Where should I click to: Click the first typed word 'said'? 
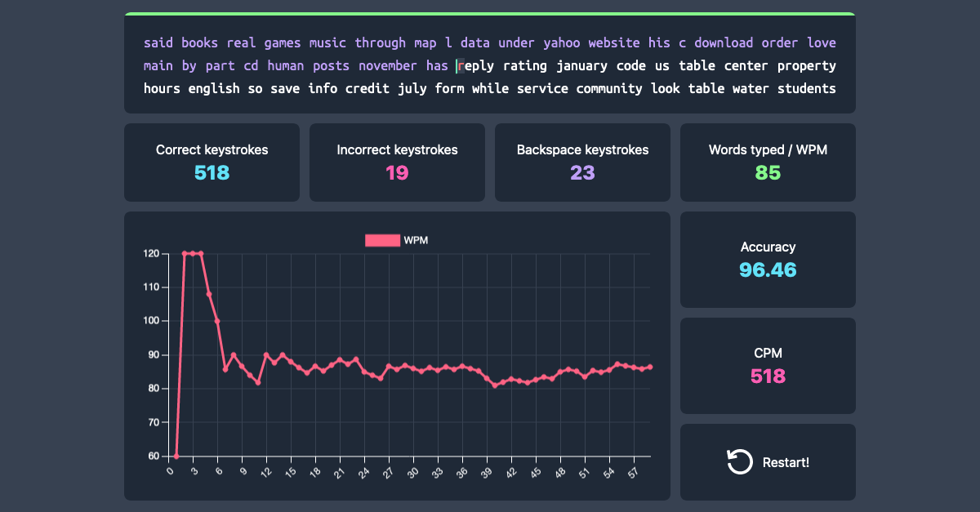(x=158, y=43)
